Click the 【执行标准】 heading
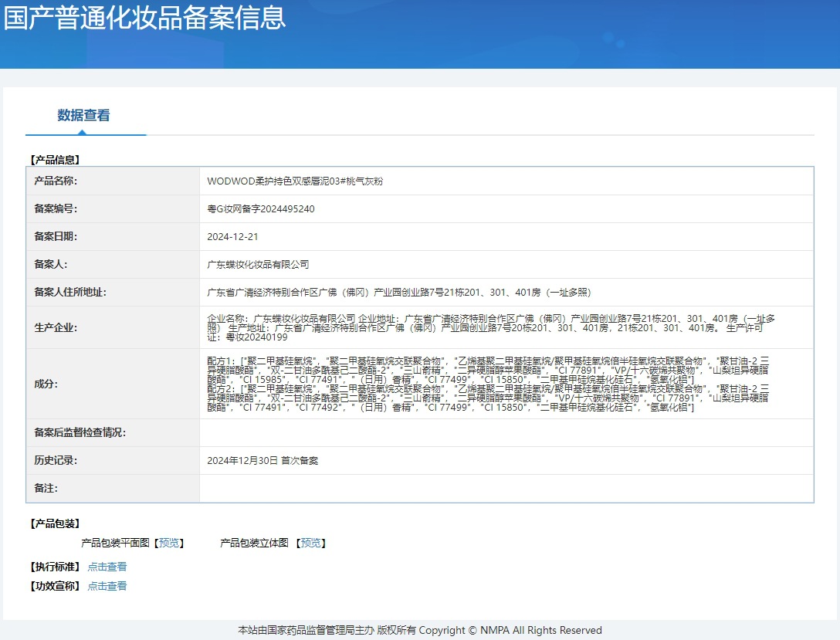This screenshot has height=640, width=840. [x=55, y=566]
